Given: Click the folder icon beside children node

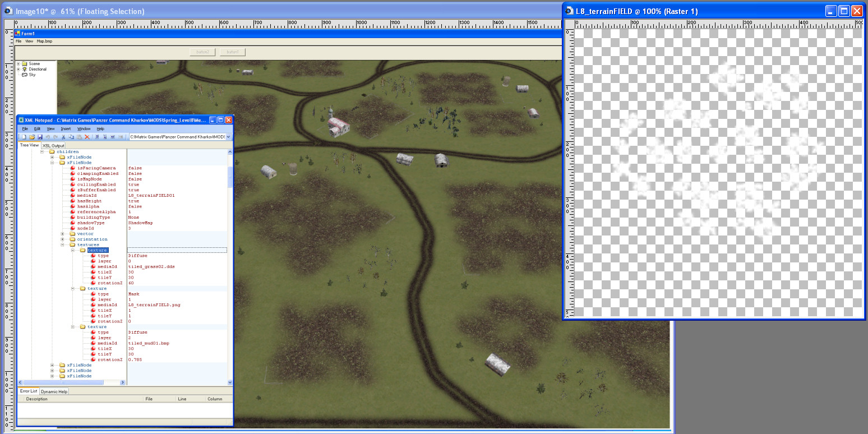Looking at the screenshot, I should [x=52, y=152].
